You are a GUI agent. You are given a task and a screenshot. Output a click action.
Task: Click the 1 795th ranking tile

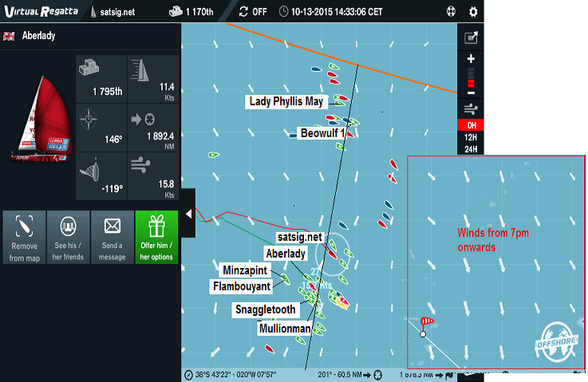pyautogui.click(x=101, y=79)
